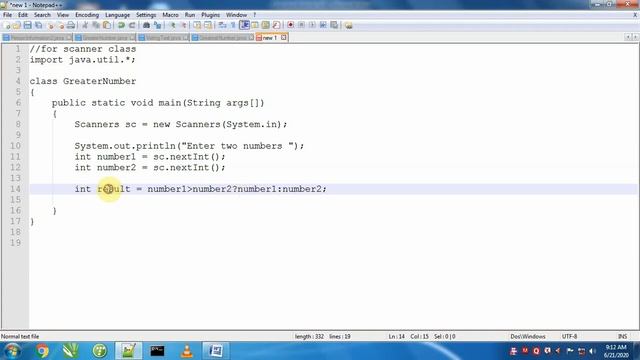Open the Encoding menu
This screenshot has height=360, width=640.
click(87, 15)
